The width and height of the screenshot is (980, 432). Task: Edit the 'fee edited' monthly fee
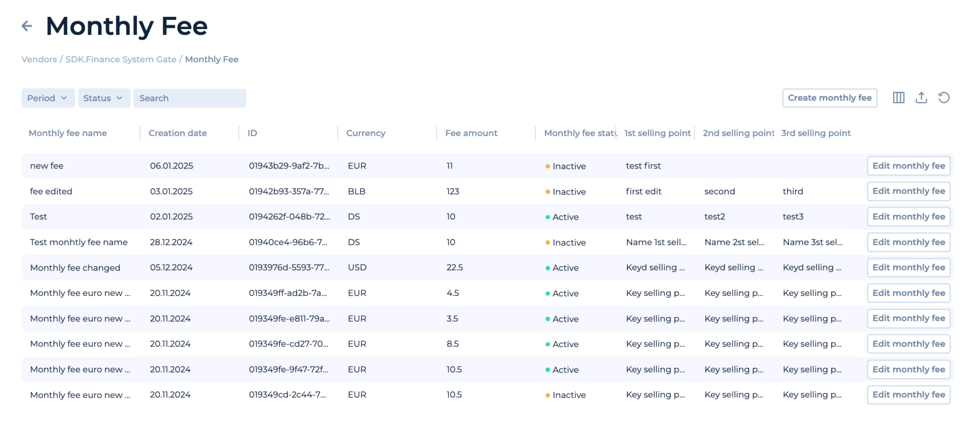pyautogui.click(x=908, y=191)
